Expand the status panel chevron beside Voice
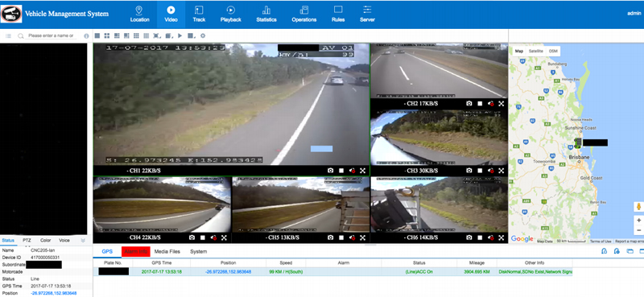Screen dimensions: 644x297 83,241
